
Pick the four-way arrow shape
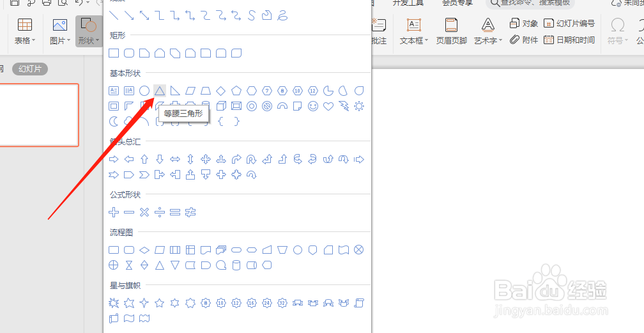point(206,159)
